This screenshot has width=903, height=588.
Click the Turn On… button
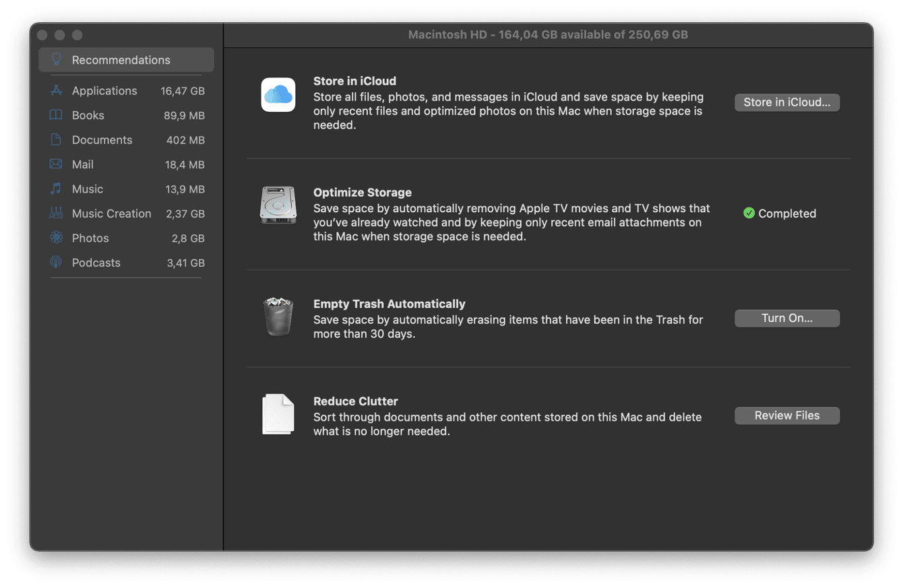tap(787, 318)
